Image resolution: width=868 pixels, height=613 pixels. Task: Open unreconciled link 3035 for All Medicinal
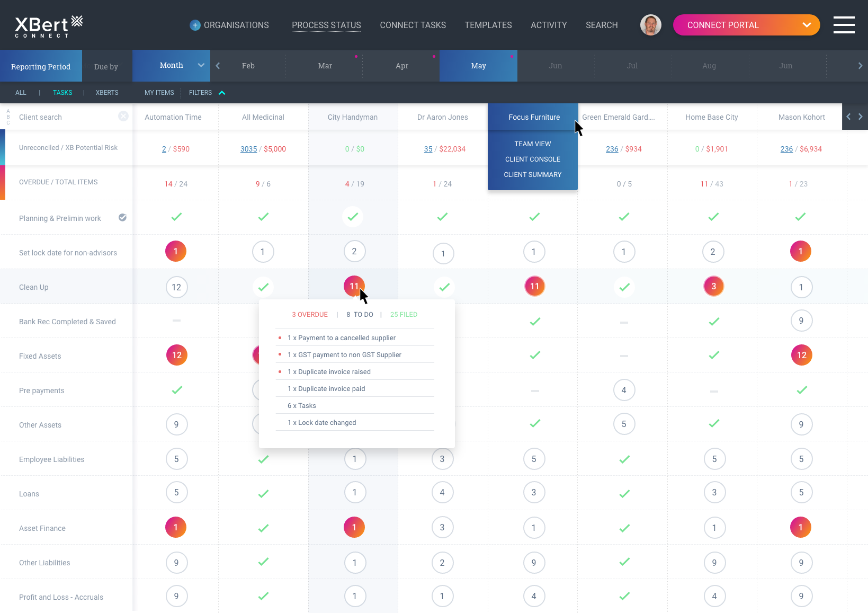click(x=248, y=149)
